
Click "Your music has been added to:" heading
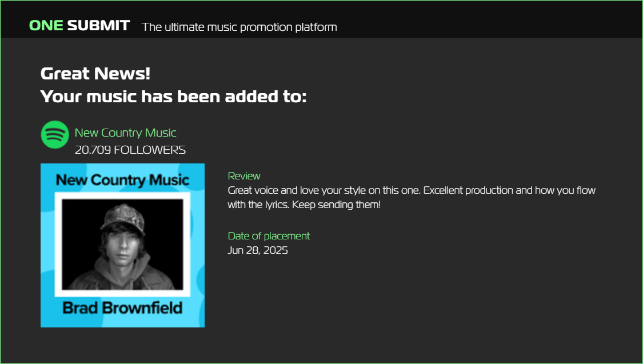[x=174, y=97]
